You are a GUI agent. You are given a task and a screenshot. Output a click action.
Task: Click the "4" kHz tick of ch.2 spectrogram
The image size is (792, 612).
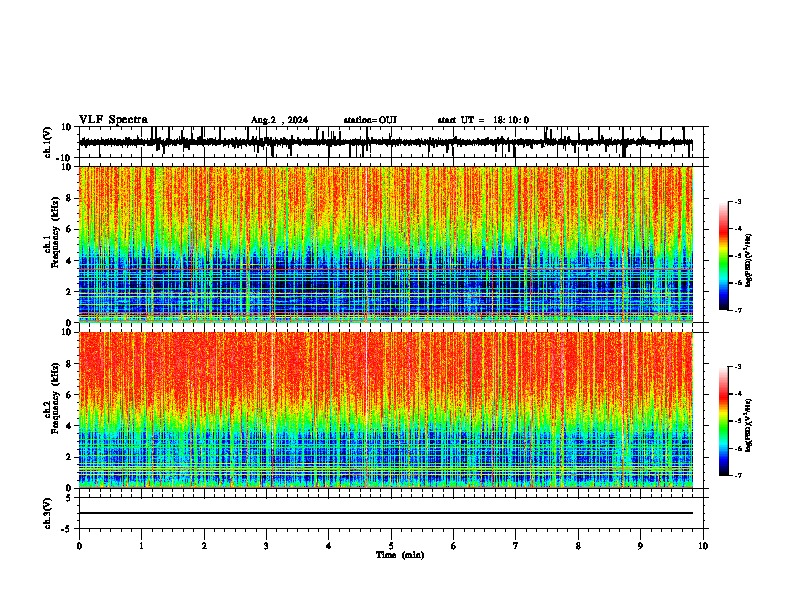coord(69,426)
